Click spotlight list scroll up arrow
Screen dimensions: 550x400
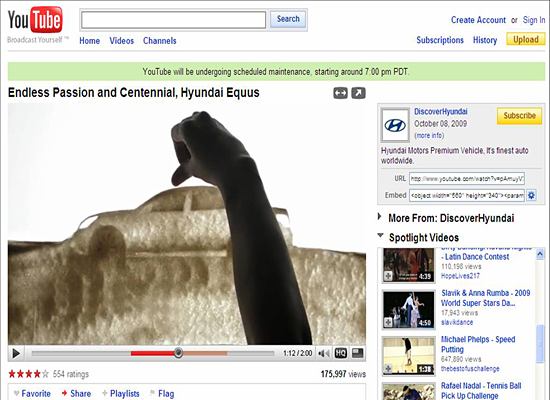pyautogui.click(x=540, y=253)
